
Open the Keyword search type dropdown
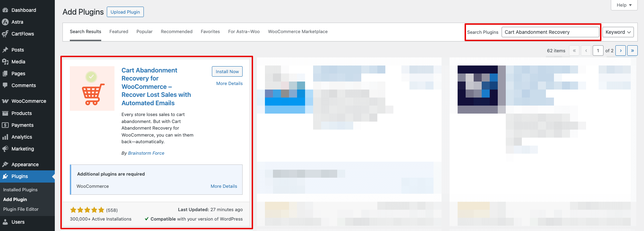(x=618, y=32)
